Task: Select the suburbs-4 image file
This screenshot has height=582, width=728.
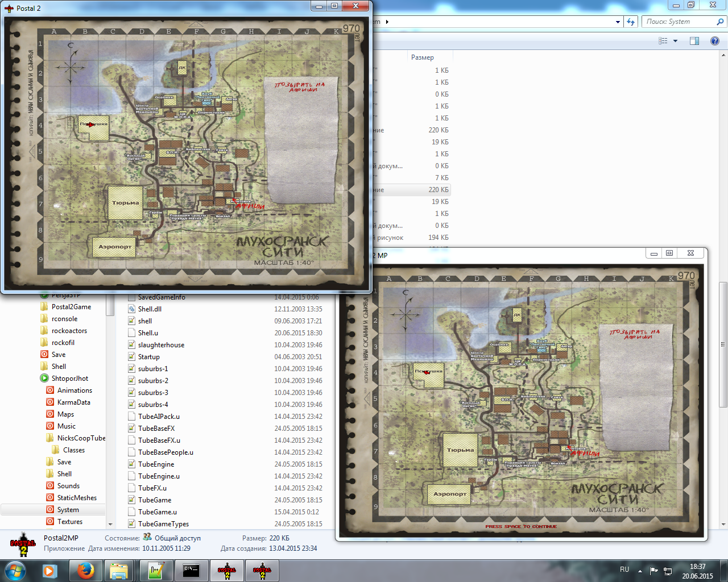Action: [153, 405]
